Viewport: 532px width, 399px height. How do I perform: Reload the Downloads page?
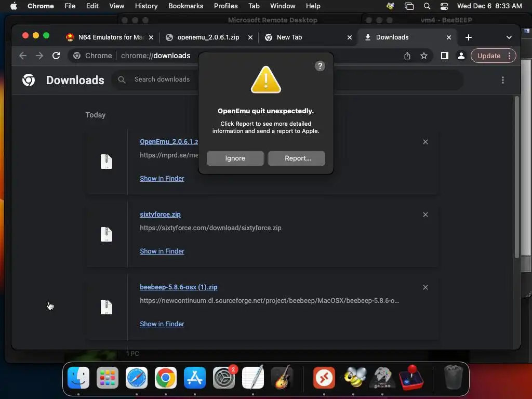[x=56, y=56]
